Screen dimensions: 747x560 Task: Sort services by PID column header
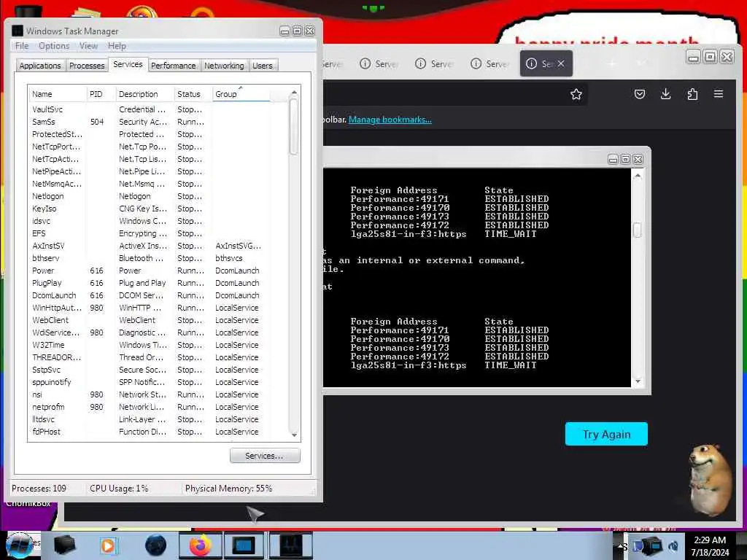(x=101, y=94)
